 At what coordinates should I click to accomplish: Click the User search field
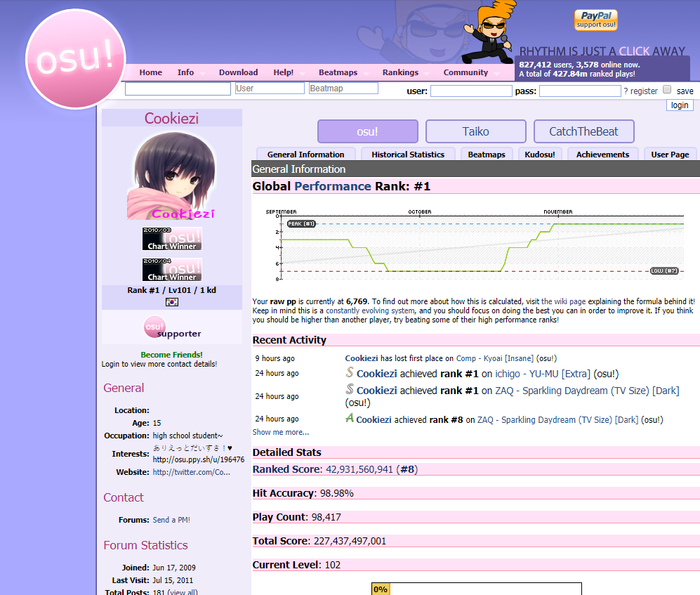[270, 88]
